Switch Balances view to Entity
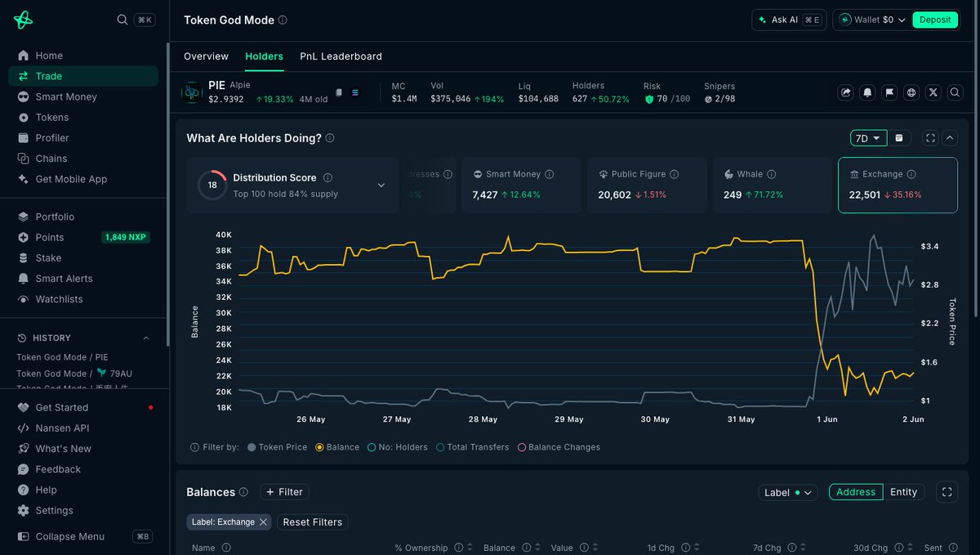The width and height of the screenshot is (980, 555). coord(903,492)
